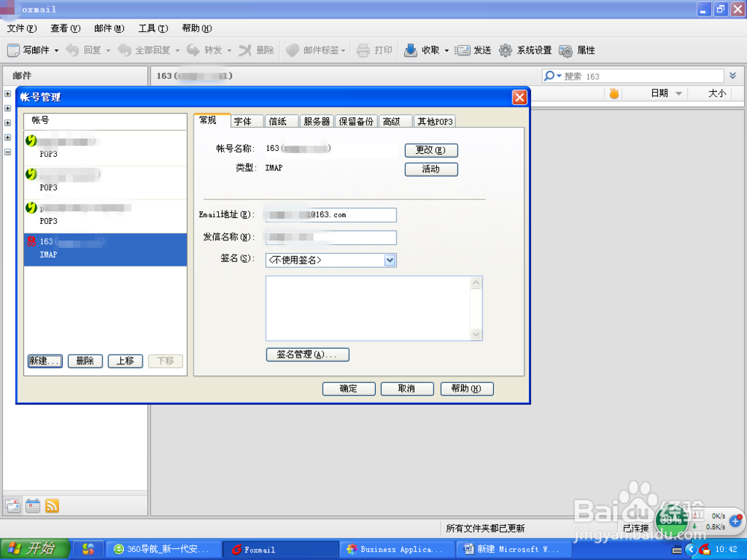Open the RSS feed panel icon
The width and height of the screenshot is (747, 560).
pos(52,505)
